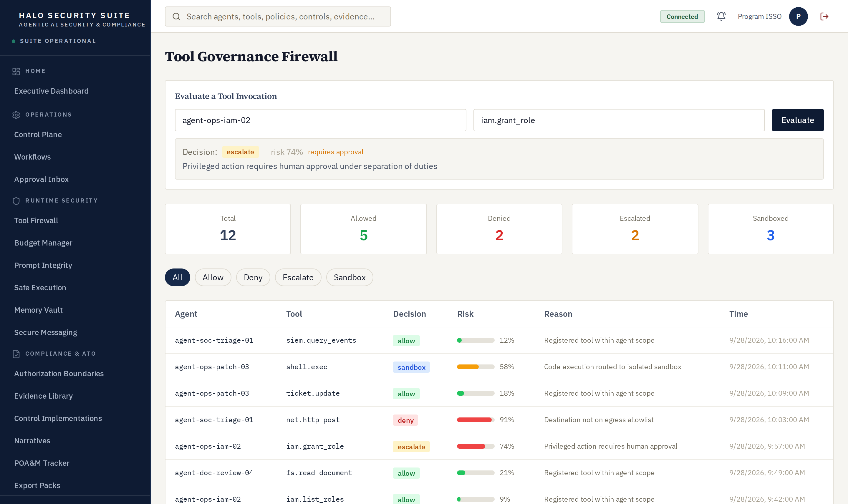Viewport: 848px width, 504px height.
Task: Click the logout icon in header
Action: (824, 16)
